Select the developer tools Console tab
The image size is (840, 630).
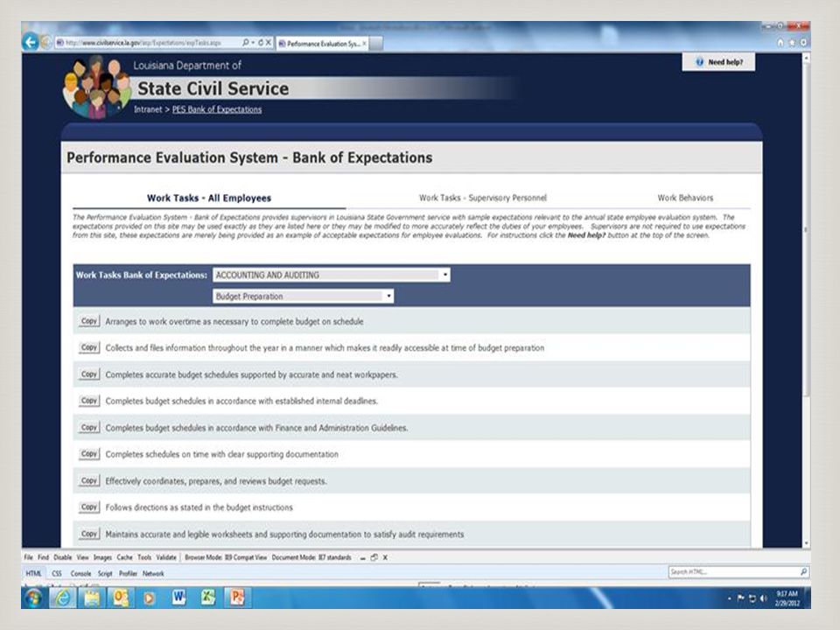[80, 574]
